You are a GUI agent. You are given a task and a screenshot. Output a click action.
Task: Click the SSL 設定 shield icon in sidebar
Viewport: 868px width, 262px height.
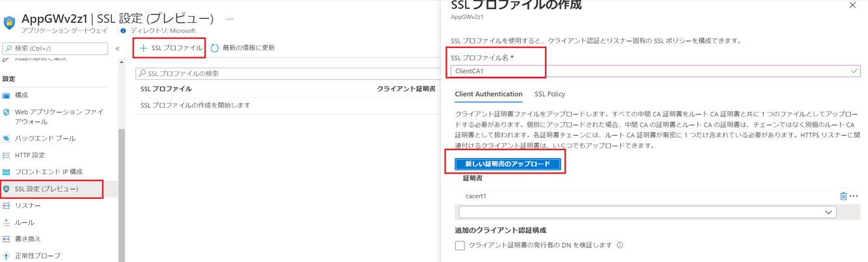coord(7,189)
